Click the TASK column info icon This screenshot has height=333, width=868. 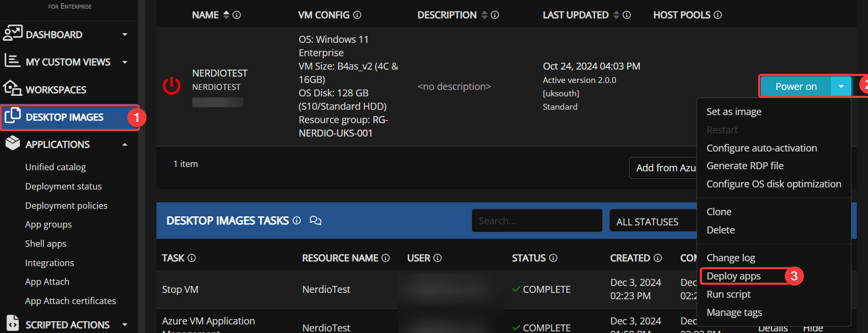pyautogui.click(x=192, y=258)
